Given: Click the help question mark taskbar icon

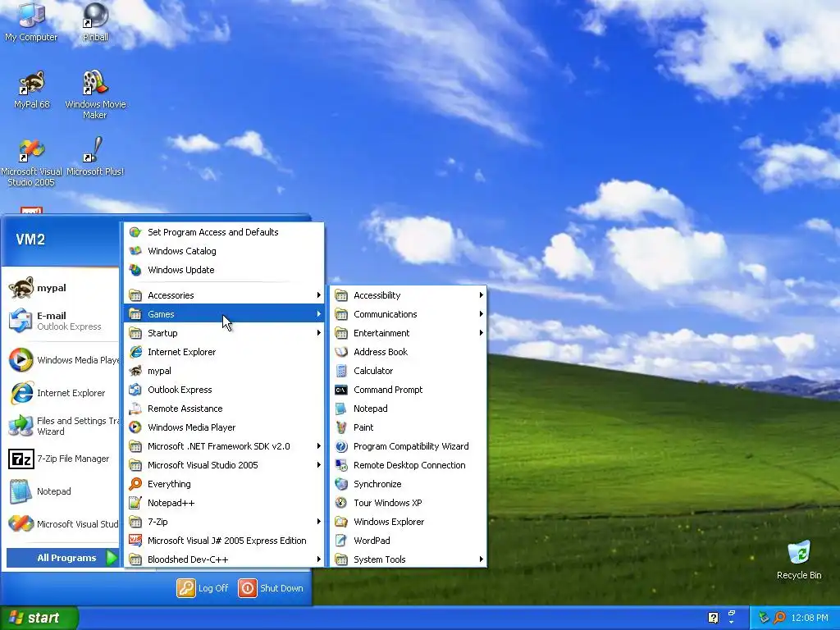Looking at the screenshot, I should (713, 618).
